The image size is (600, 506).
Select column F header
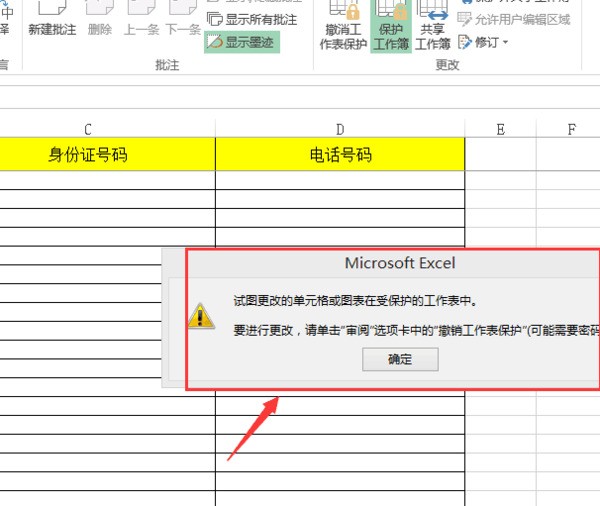[571, 129]
